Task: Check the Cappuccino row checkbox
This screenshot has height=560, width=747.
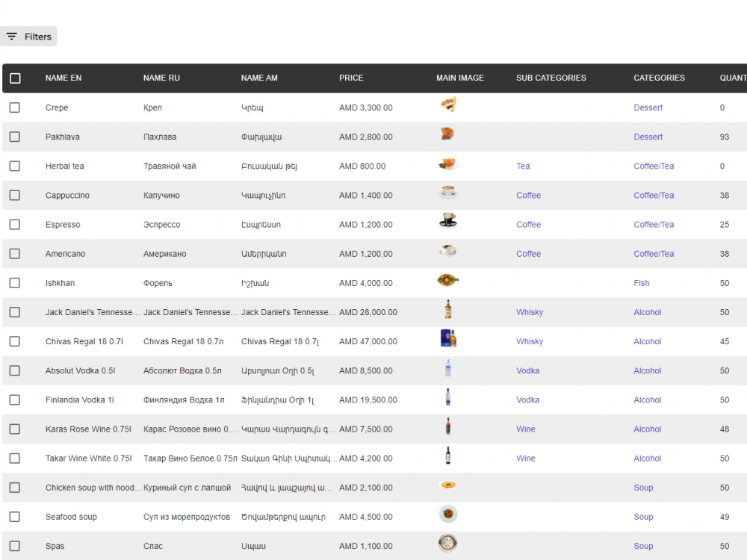Action: coord(15,195)
